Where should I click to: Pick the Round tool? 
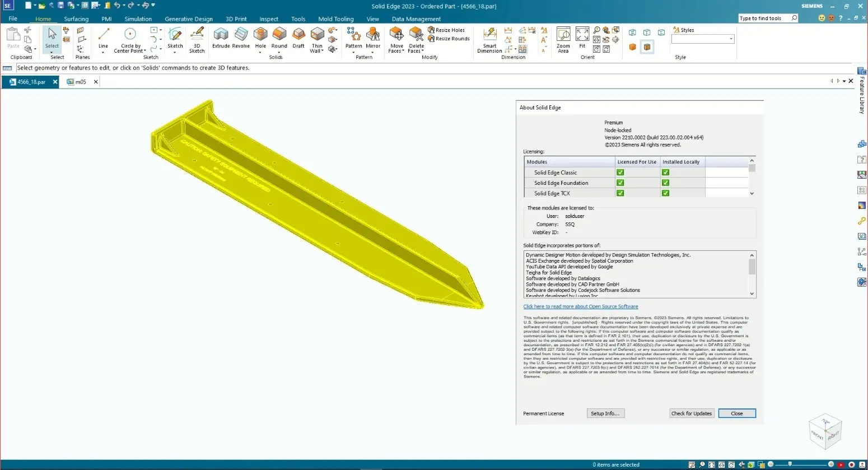[x=279, y=38]
